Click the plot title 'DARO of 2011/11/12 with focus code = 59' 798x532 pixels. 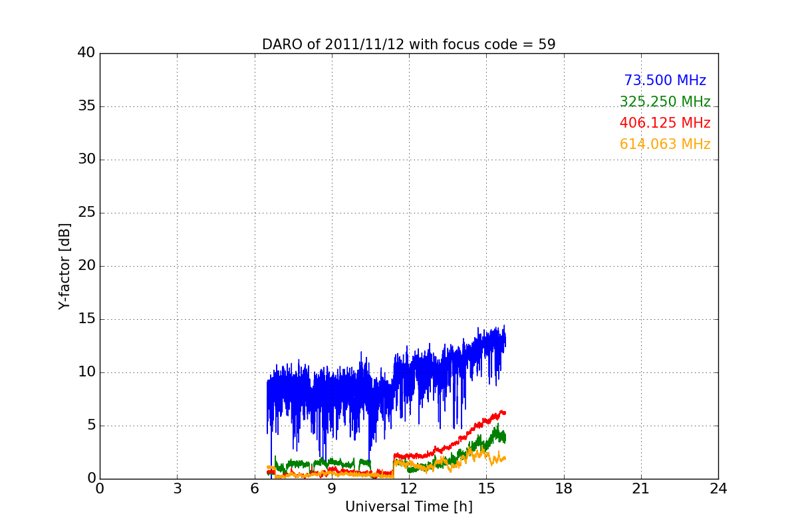coord(408,45)
